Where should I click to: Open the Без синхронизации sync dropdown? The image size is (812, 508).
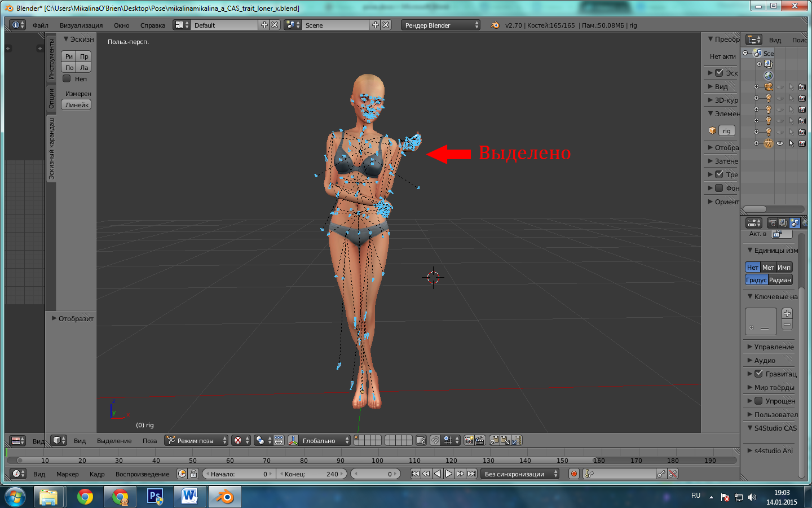pyautogui.click(x=520, y=474)
